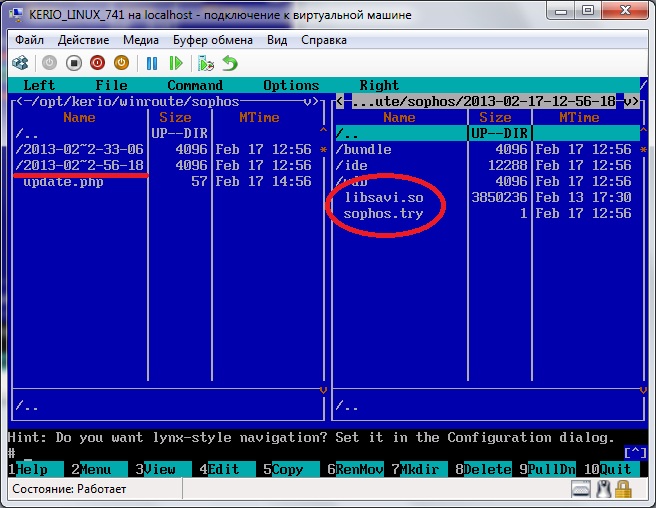Viewport: 656px width, 508px height.
Task: Open the Command menu in Midnight Commander
Action: (x=194, y=85)
